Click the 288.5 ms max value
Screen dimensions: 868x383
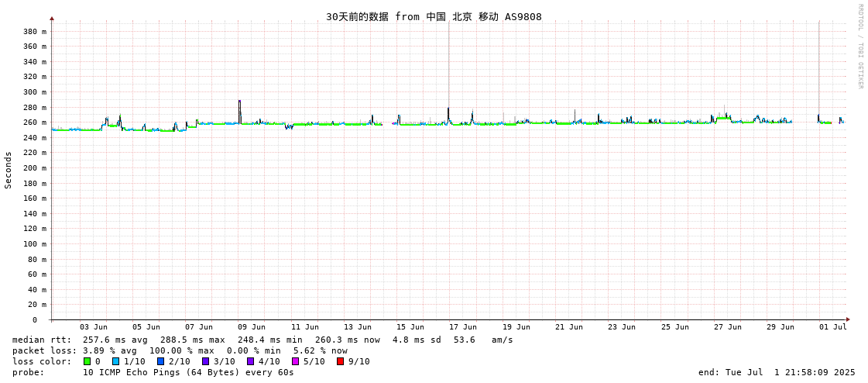tap(193, 340)
